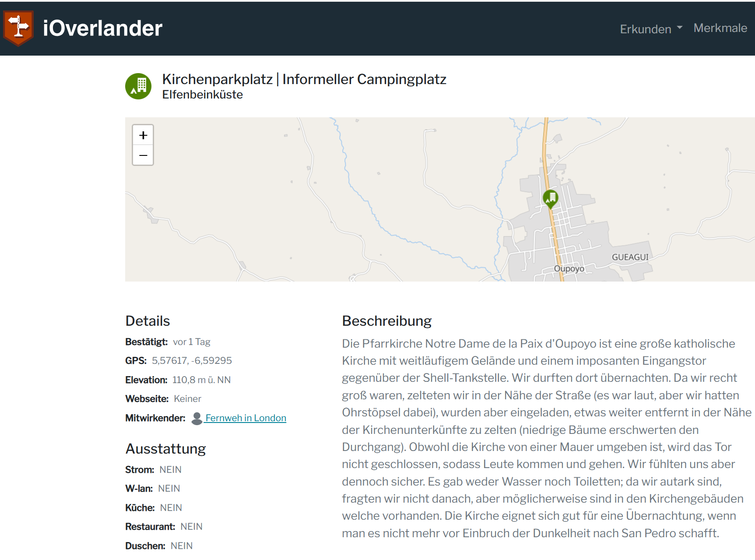Open the Merkmale menu item

click(720, 28)
